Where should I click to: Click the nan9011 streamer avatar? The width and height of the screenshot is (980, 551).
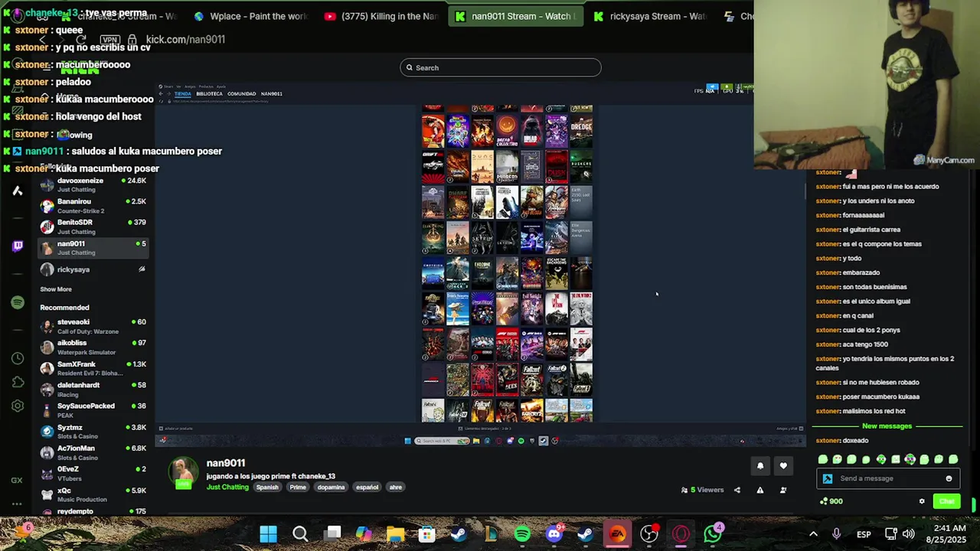[x=183, y=474]
